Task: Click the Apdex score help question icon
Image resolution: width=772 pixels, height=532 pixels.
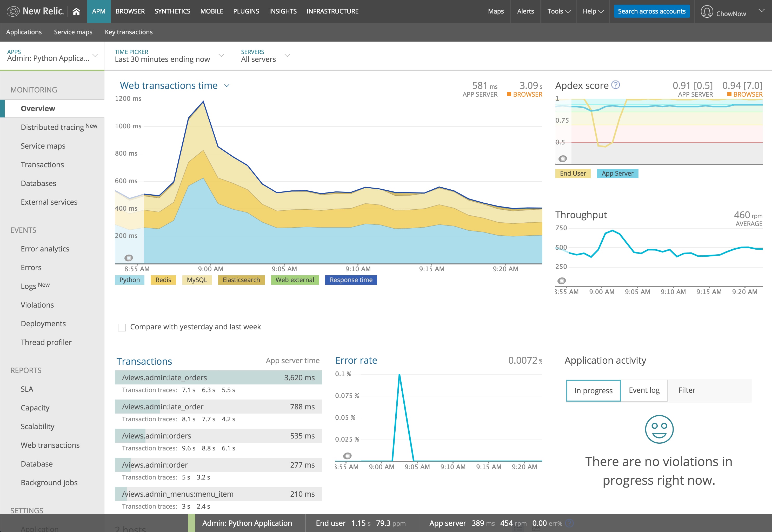Action: point(616,85)
